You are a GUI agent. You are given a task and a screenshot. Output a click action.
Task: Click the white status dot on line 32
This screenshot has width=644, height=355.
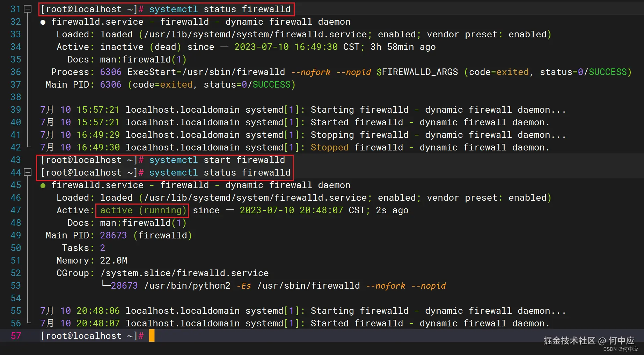click(43, 22)
